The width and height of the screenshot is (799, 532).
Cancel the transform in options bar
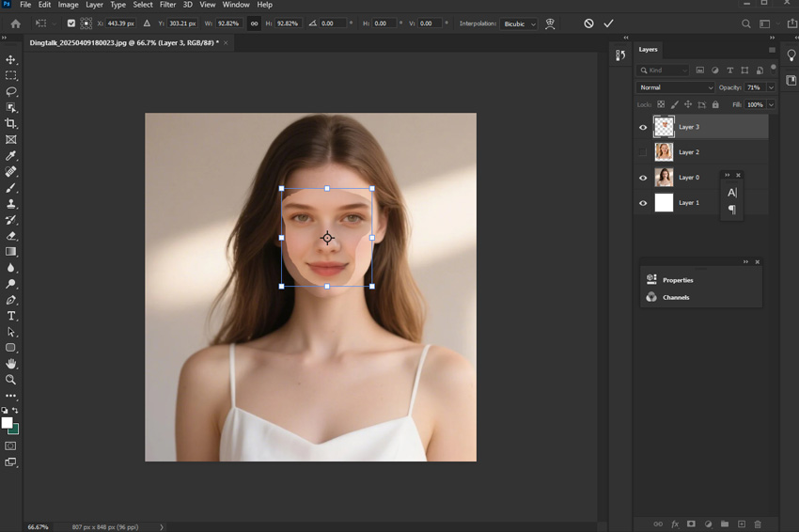click(x=588, y=23)
